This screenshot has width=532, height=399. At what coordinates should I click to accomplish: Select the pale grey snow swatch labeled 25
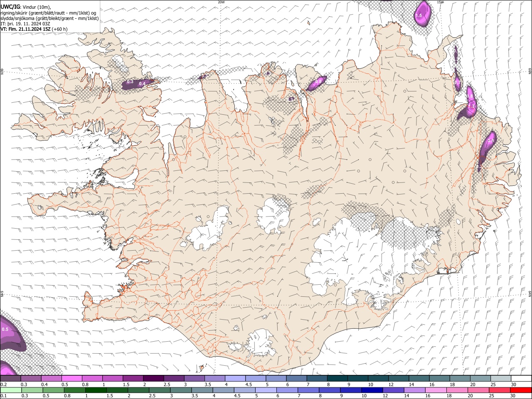(x=501, y=378)
